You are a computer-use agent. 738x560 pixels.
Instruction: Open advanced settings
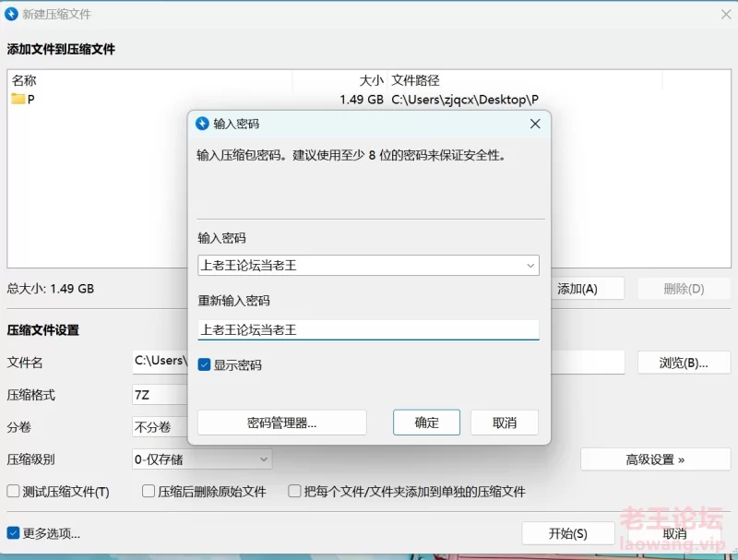655,459
